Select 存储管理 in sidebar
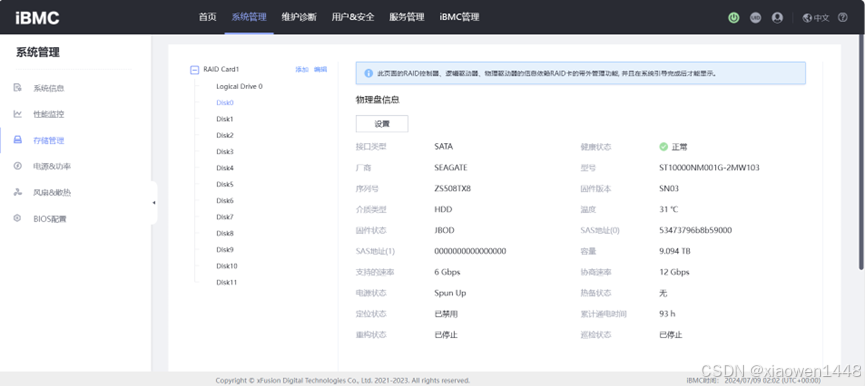Viewport: 865px width, 386px height. click(49, 141)
